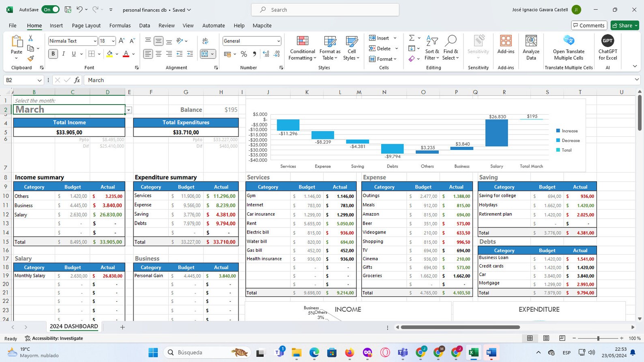This screenshot has height=362, width=644.
Task: Click the Decrease Decimal icon
Action: coord(277,54)
